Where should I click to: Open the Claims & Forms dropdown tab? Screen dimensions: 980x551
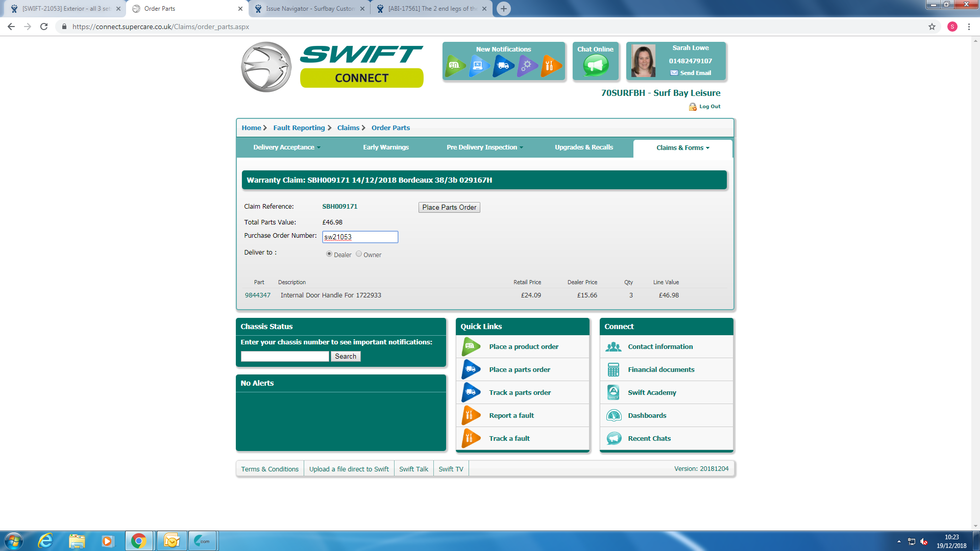[x=682, y=148]
